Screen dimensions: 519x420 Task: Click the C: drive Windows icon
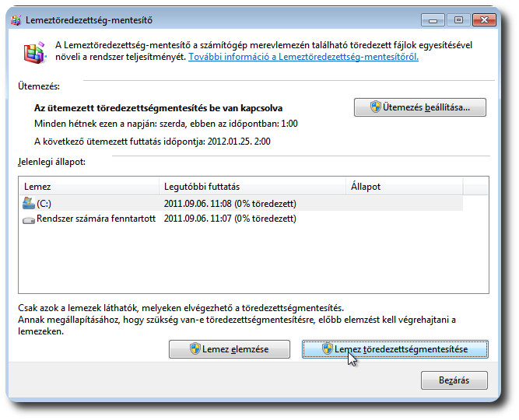pos(29,203)
